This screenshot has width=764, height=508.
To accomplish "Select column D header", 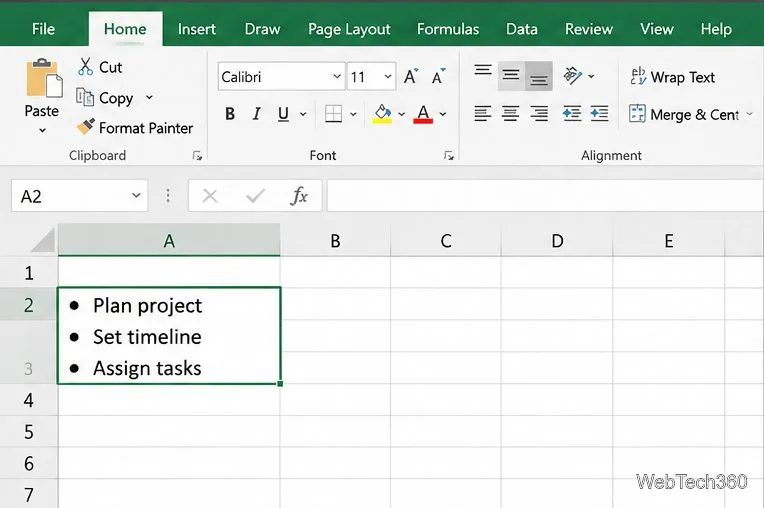I will tap(557, 240).
